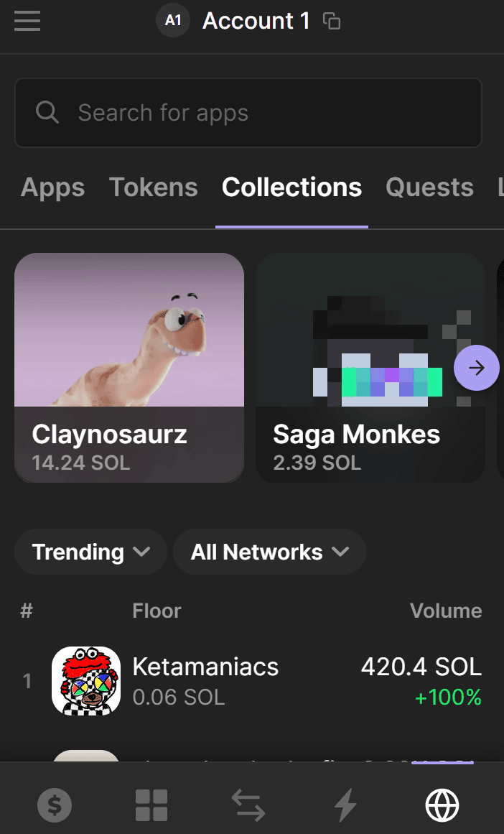Expand the Trending sort dropdown
504x834 pixels.
click(90, 552)
